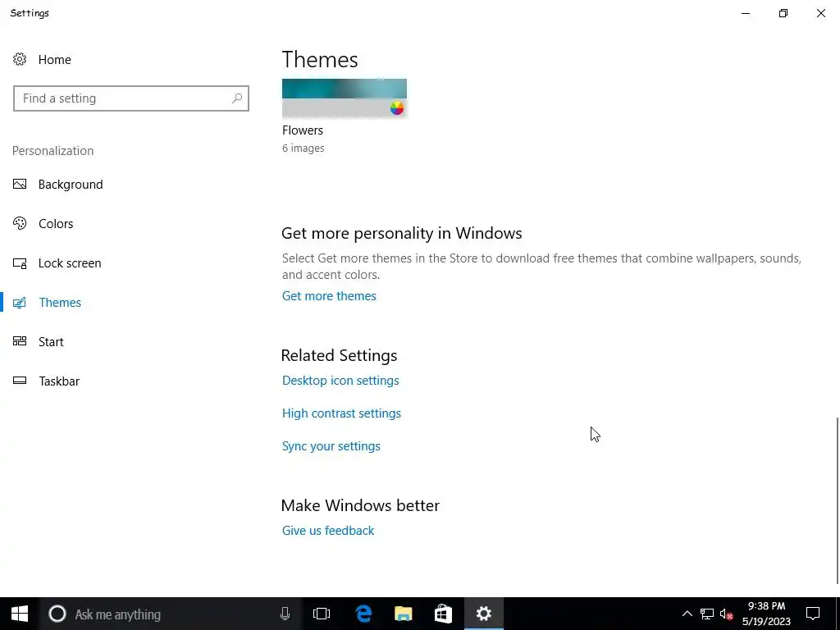Click the Cortana circle icon

click(57, 614)
